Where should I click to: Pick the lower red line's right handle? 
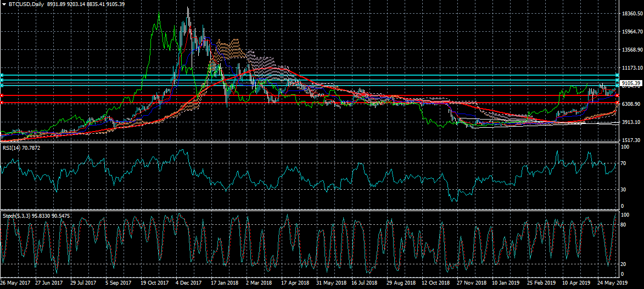coord(618,103)
